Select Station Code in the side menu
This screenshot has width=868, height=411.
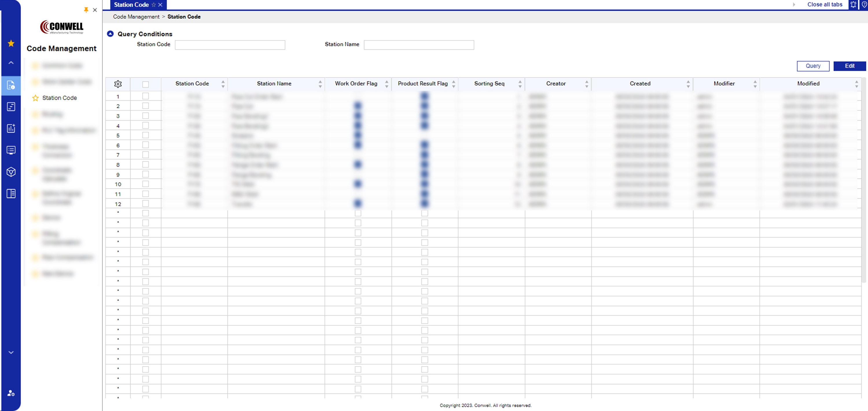coord(60,98)
